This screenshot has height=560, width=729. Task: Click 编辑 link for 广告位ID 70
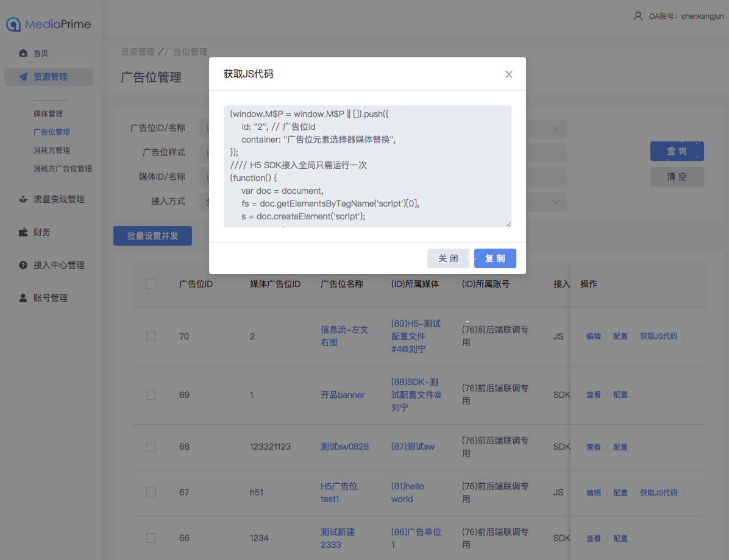[x=593, y=336]
